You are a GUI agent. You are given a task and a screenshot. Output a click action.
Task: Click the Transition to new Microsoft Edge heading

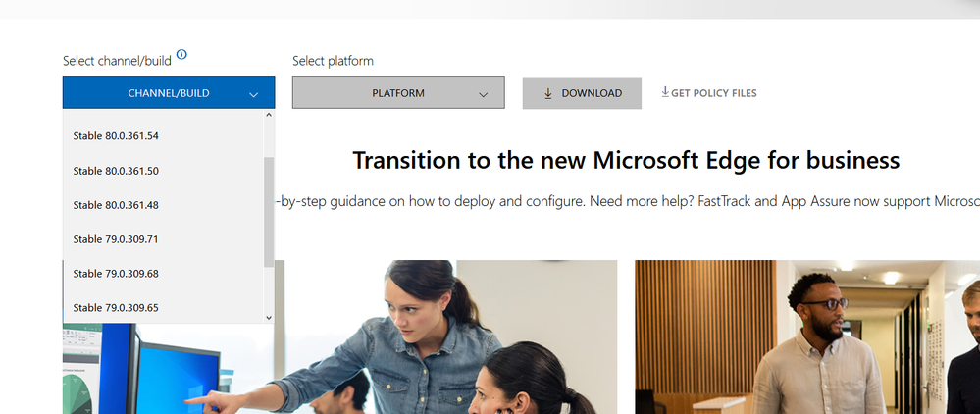tap(626, 160)
